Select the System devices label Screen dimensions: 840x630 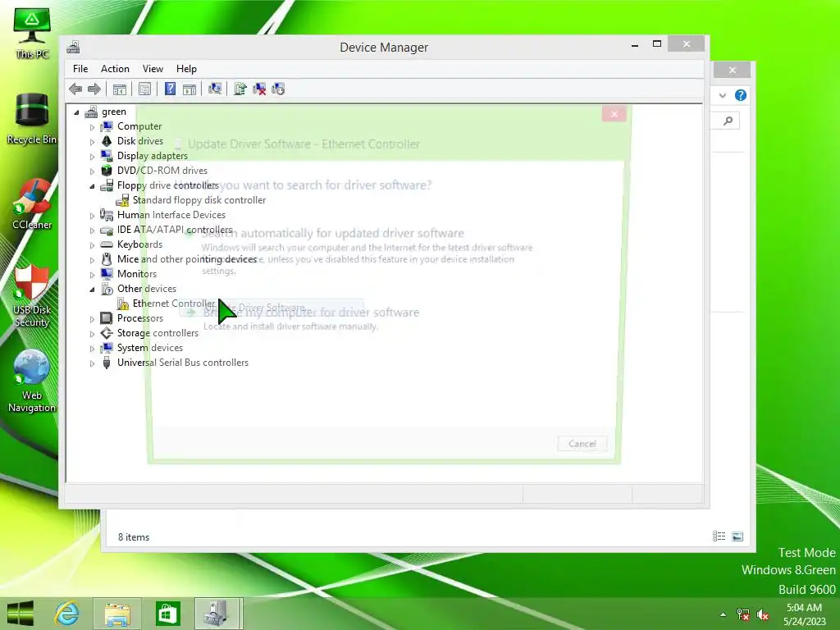pyautogui.click(x=150, y=348)
